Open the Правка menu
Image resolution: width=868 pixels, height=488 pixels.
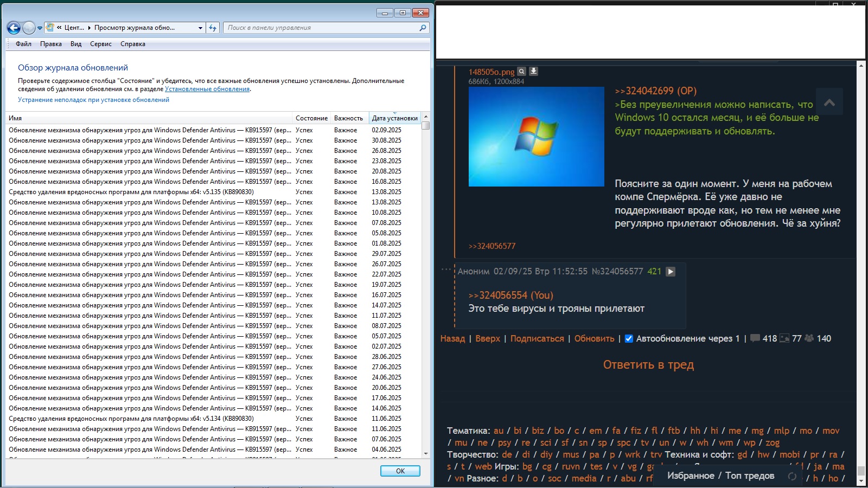pos(51,44)
